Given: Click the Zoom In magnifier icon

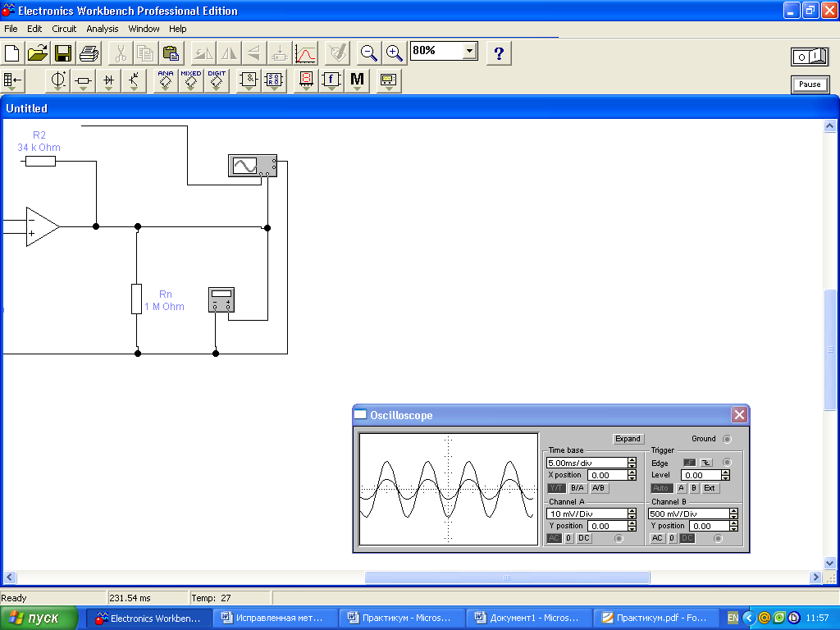Looking at the screenshot, I should coord(395,54).
